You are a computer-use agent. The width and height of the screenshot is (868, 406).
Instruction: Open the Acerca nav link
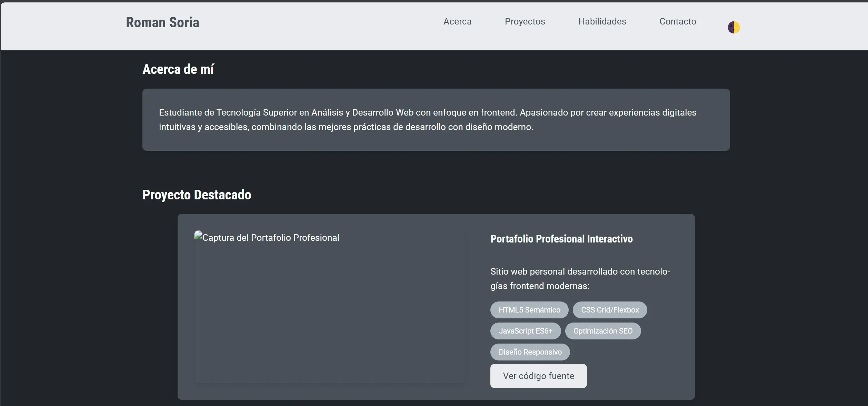point(457,21)
